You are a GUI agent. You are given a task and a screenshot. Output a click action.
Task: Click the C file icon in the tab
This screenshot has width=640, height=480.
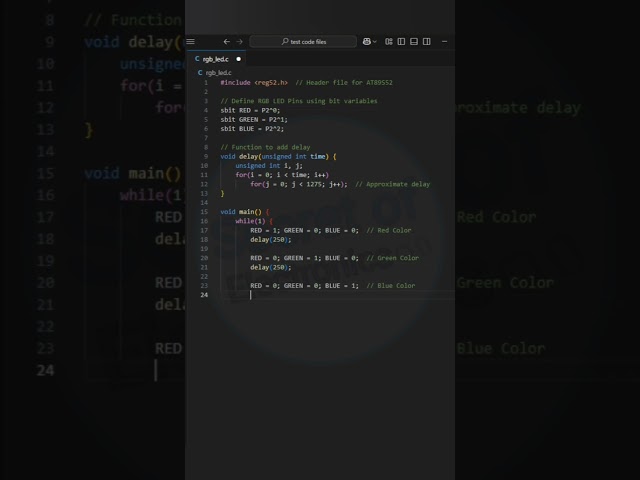pyautogui.click(x=197, y=59)
